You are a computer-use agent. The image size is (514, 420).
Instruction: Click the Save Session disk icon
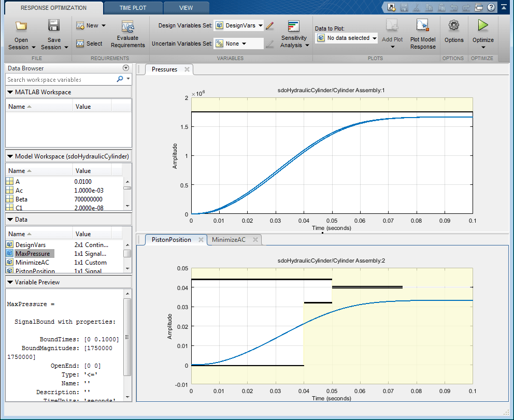pyautogui.click(x=54, y=26)
